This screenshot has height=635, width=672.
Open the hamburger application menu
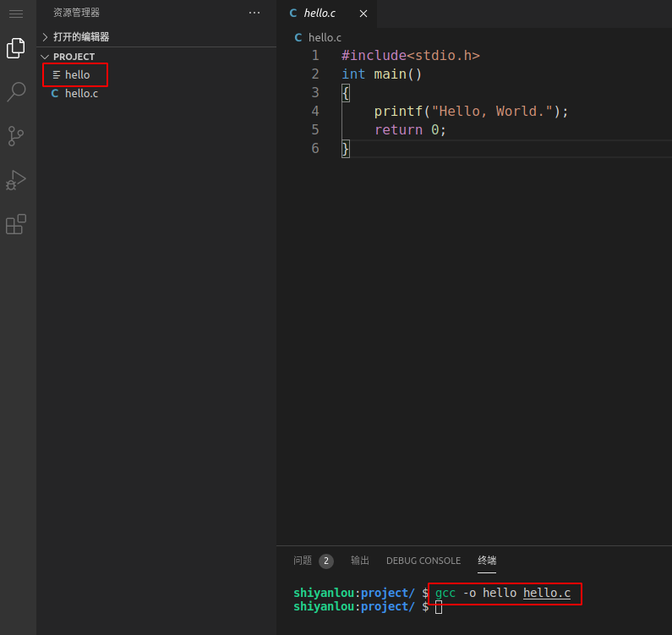[x=16, y=14]
